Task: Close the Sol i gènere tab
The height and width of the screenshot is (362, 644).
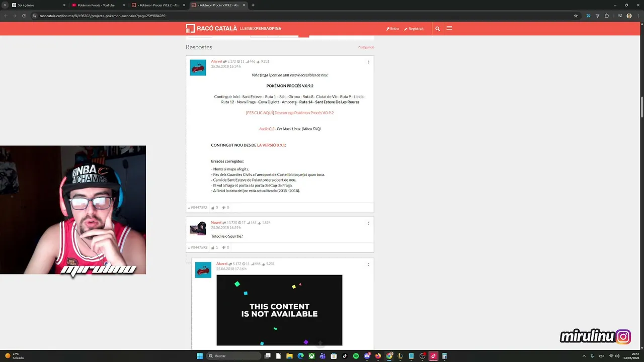Action: 64,5
